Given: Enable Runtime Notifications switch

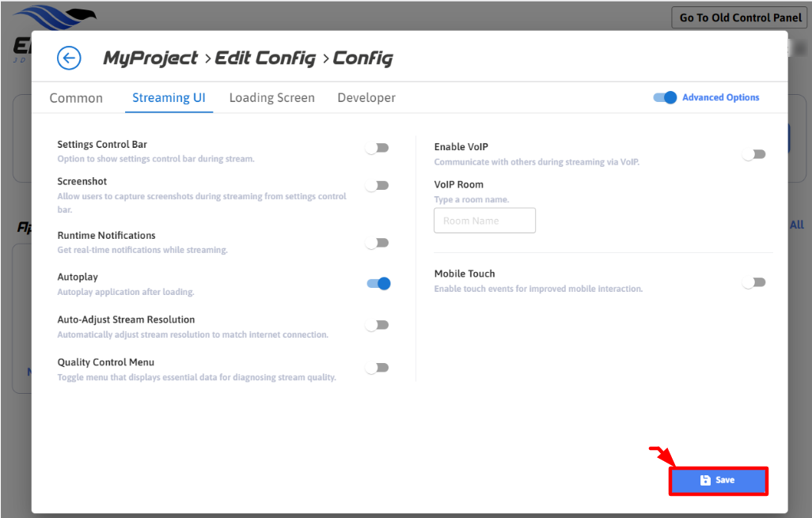Looking at the screenshot, I should 378,243.
